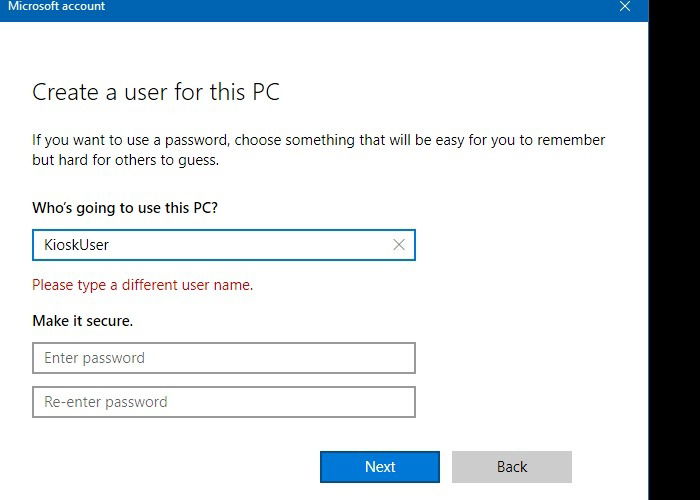The image size is (700, 500).
Task: Focus the Re-enter password field
Action: 224,402
